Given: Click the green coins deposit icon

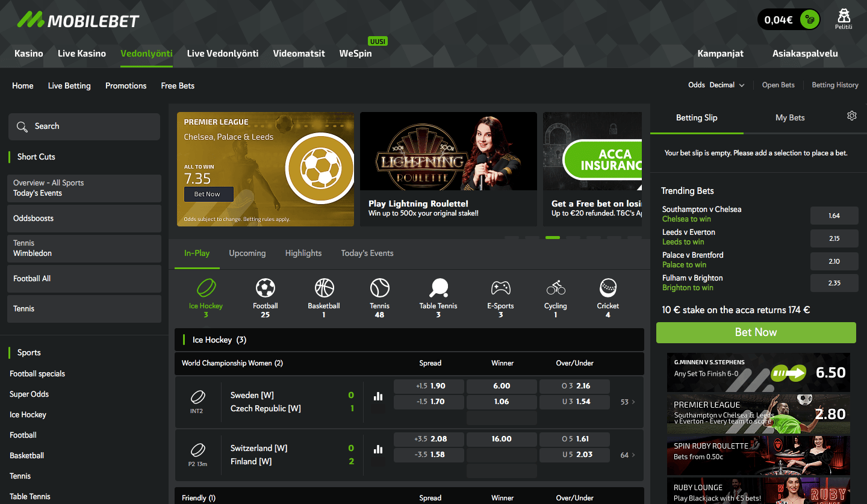Looking at the screenshot, I should (x=810, y=20).
